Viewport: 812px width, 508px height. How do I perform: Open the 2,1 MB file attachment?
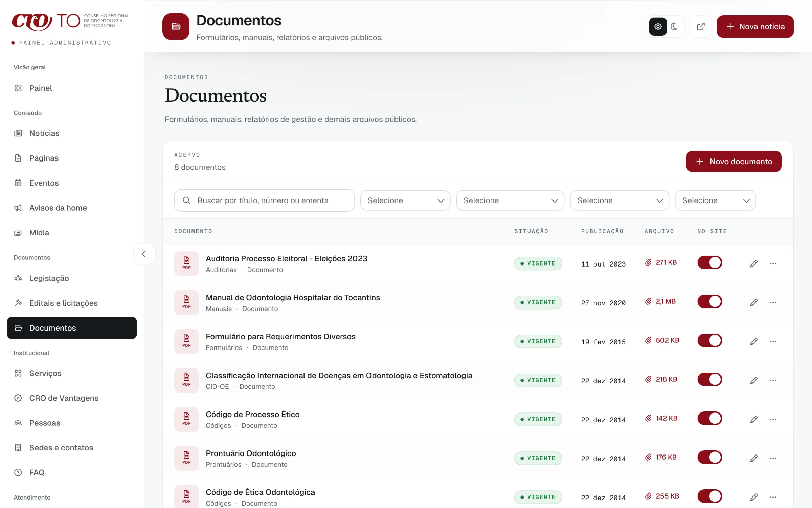660,301
